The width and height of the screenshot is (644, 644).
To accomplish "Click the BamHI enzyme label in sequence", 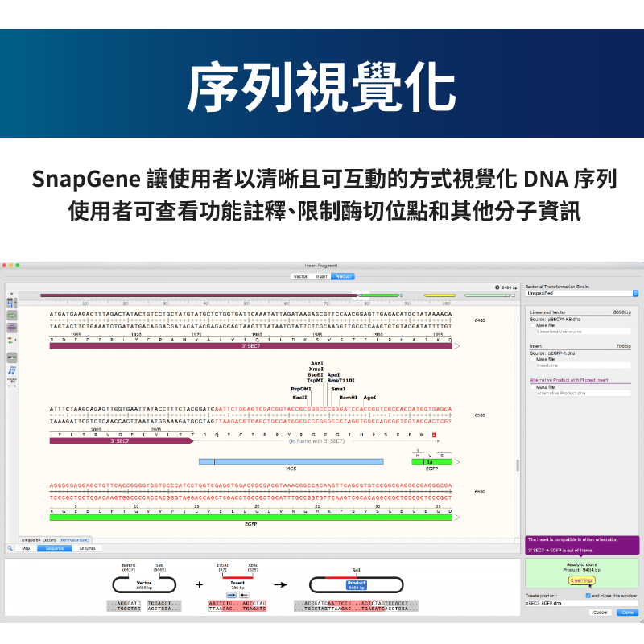I will click(x=349, y=398).
